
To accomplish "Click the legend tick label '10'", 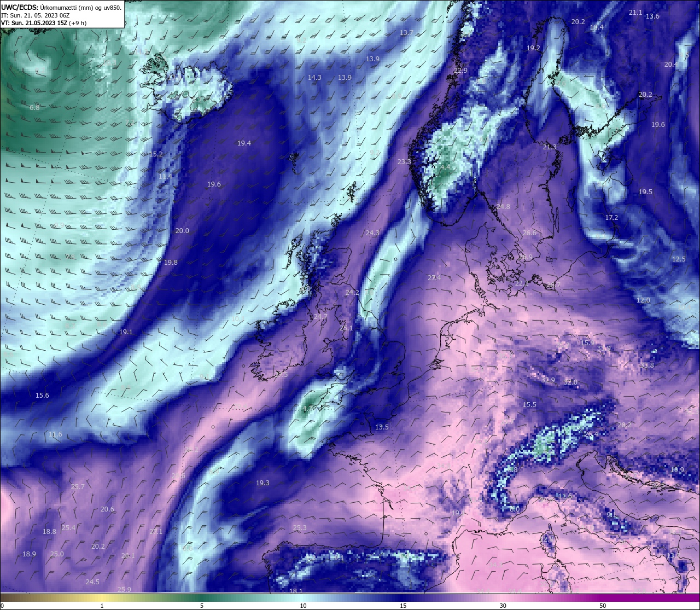I will click(x=302, y=606).
